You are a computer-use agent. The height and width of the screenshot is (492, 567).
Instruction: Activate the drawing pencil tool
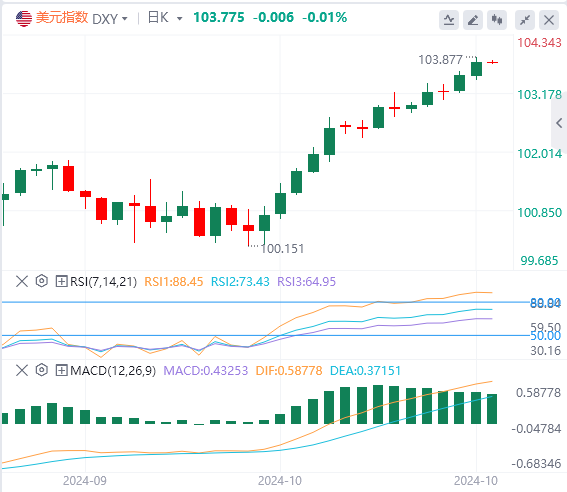(473, 20)
